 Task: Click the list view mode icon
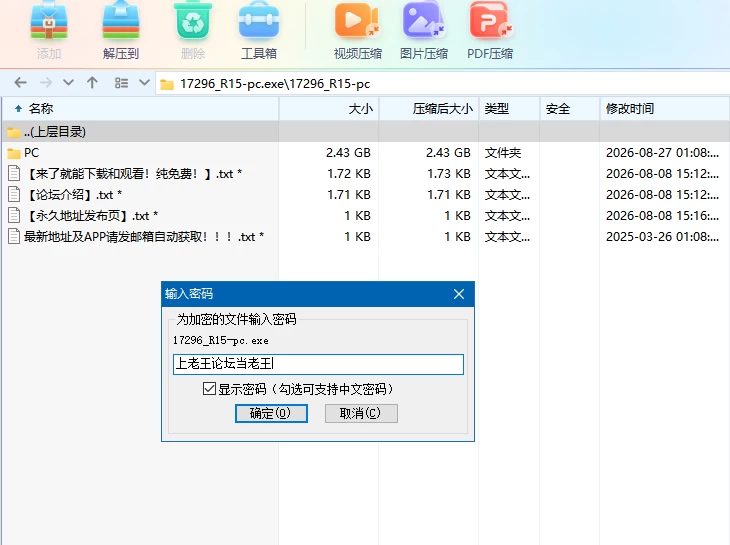pos(122,83)
